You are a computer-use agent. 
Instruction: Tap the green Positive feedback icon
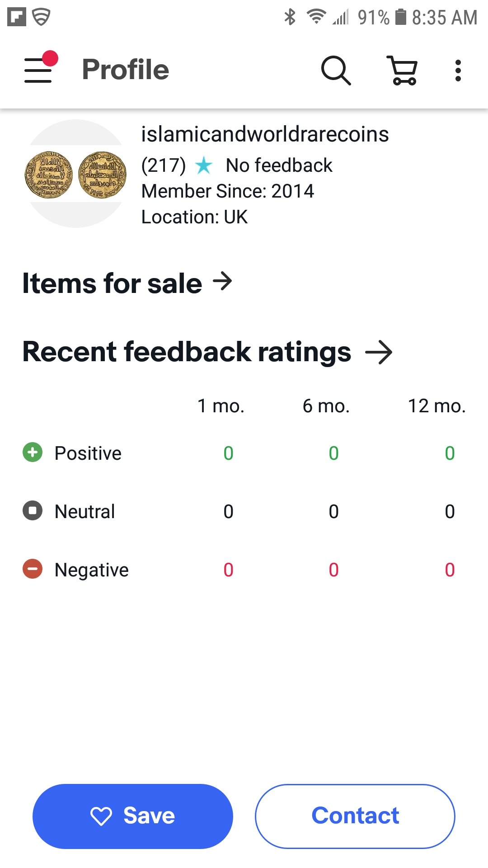[x=33, y=453]
